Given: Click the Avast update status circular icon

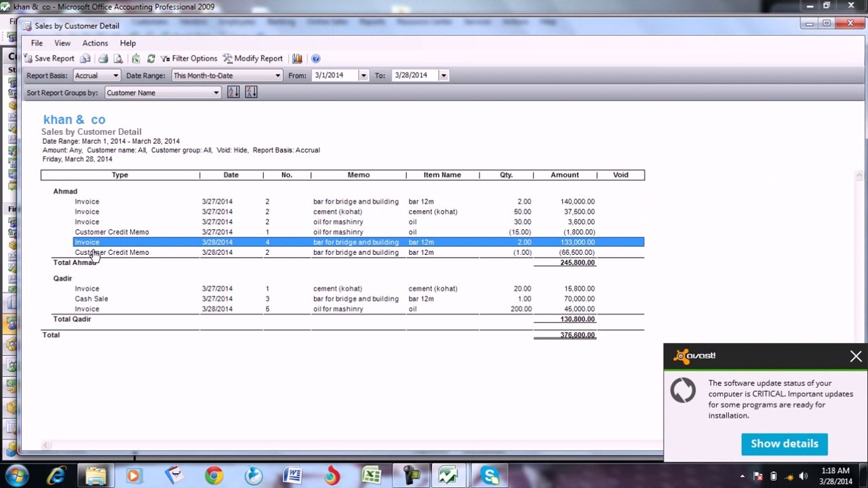Looking at the screenshot, I should 683,390.
